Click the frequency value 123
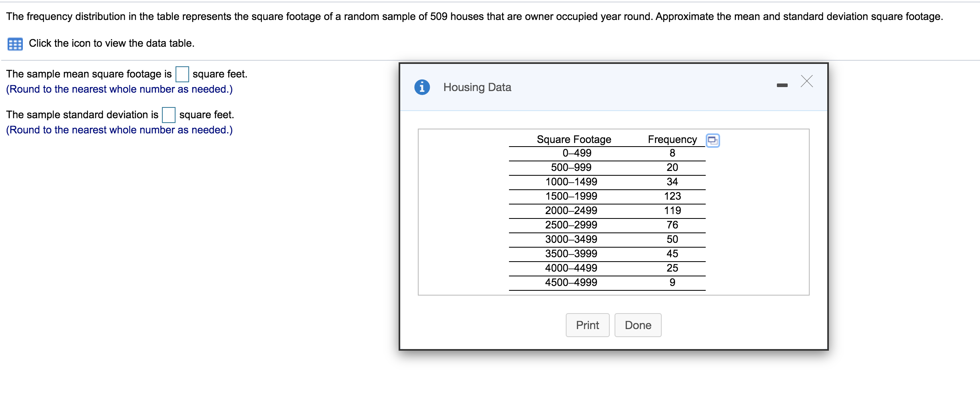Viewport: 980px width, 401px height. pos(673,196)
